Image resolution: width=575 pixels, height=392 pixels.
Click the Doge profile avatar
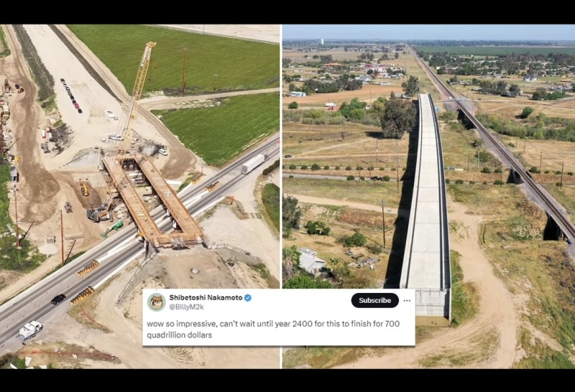[156, 302]
